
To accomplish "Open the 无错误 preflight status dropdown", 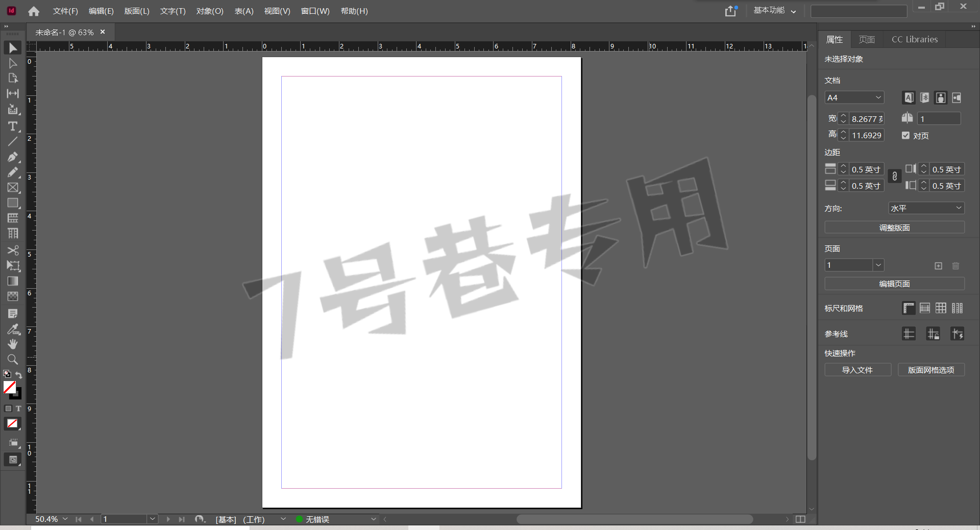I will click(374, 519).
